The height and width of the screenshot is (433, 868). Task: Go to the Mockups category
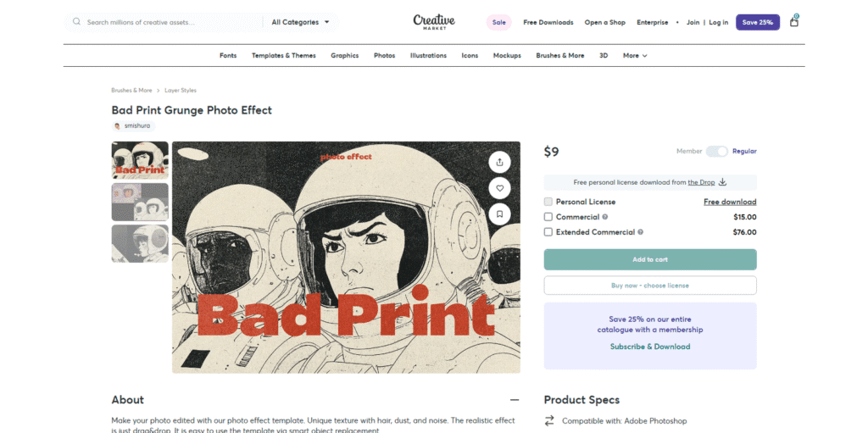coord(507,56)
